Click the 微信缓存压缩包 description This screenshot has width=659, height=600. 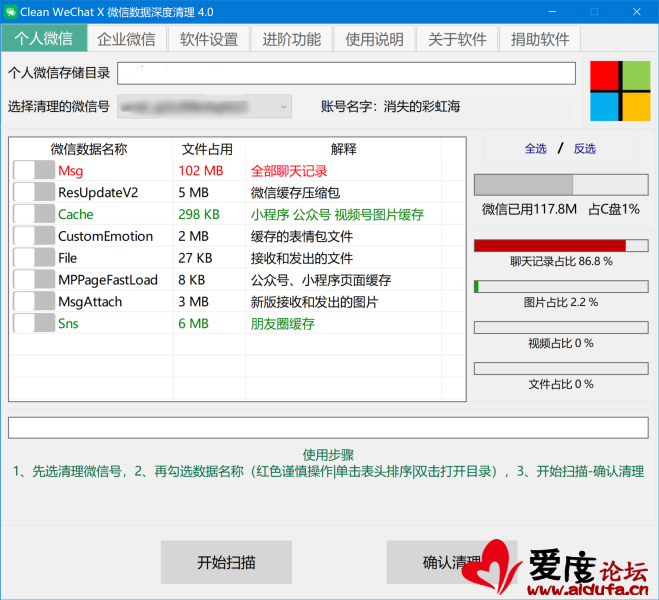coord(295,193)
